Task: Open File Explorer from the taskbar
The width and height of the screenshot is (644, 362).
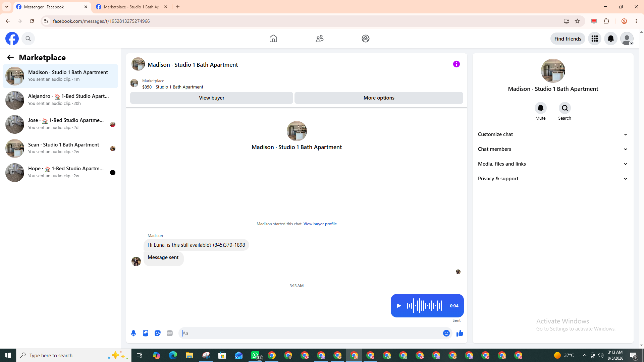Action: point(190,355)
